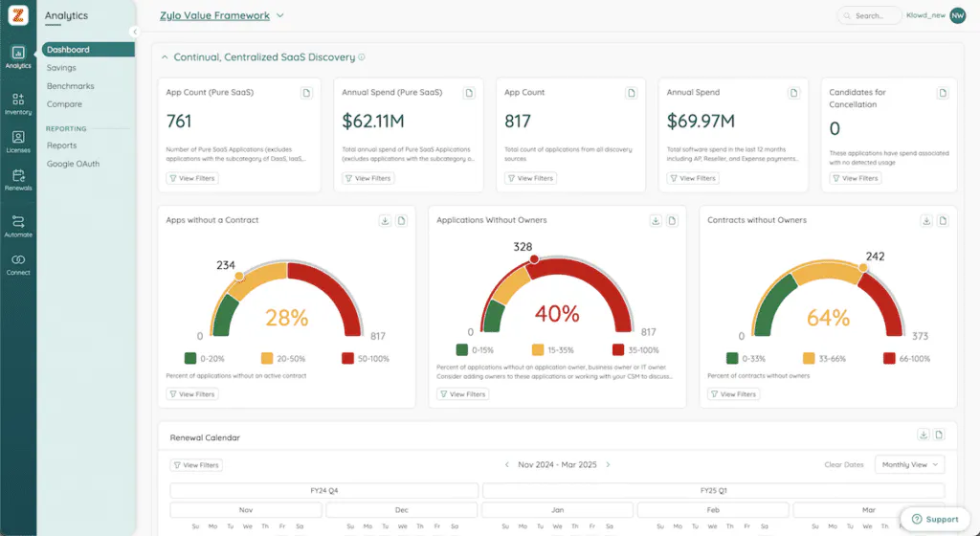The image size is (980, 536).
Task: Click the document icon on the App Count card
Action: tap(632, 93)
